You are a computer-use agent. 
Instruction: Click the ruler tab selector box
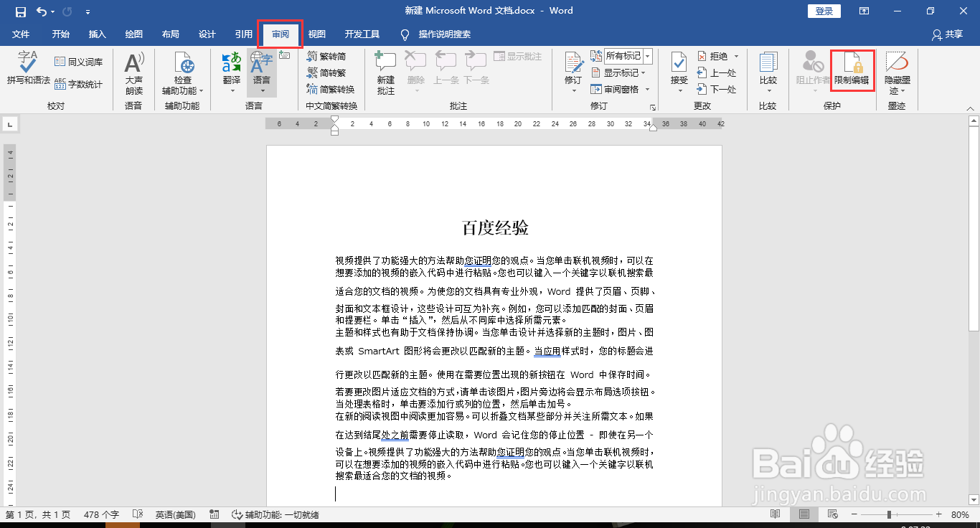click(10, 124)
